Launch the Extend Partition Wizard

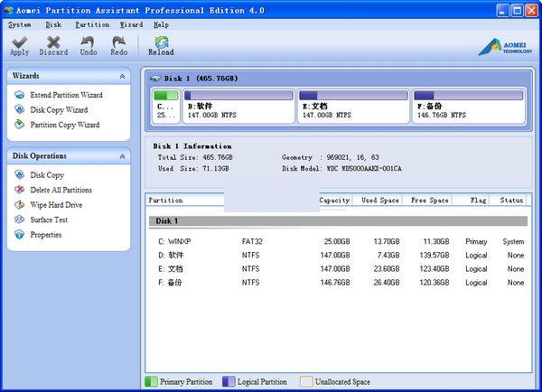coord(66,95)
